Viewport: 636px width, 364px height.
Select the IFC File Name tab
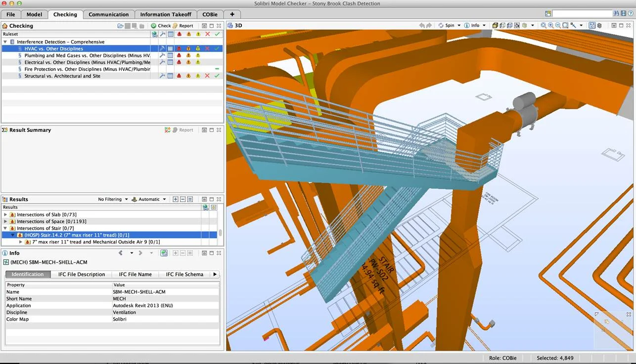pyautogui.click(x=135, y=274)
